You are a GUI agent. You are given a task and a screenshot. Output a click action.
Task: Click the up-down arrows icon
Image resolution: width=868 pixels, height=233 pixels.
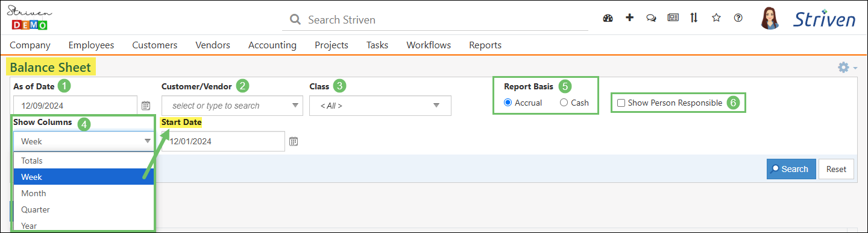point(694,18)
